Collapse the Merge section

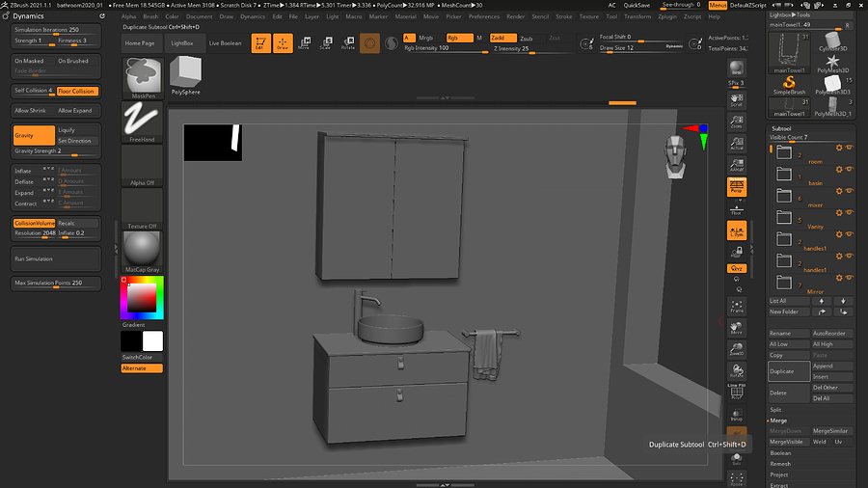[x=778, y=420]
